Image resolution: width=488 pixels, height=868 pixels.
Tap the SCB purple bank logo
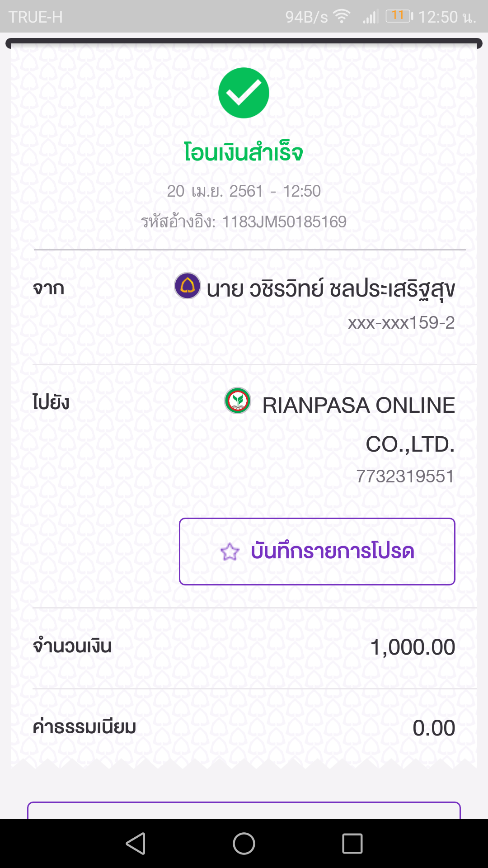[x=188, y=286]
